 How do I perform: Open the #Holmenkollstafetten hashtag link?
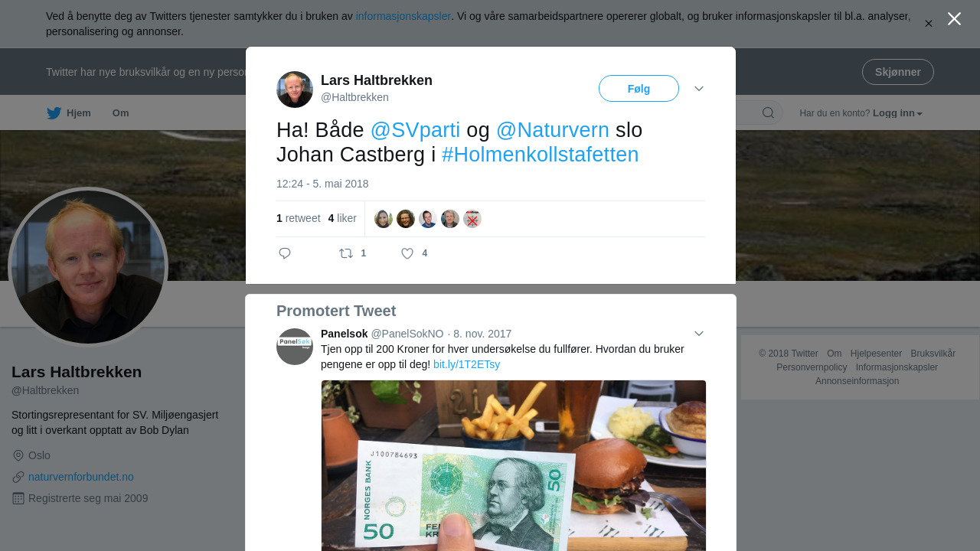click(x=540, y=155)
